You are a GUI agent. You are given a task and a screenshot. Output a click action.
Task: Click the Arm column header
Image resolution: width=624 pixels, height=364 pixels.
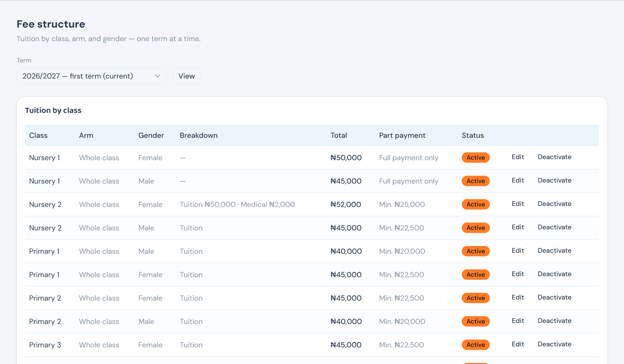(86, 135)
